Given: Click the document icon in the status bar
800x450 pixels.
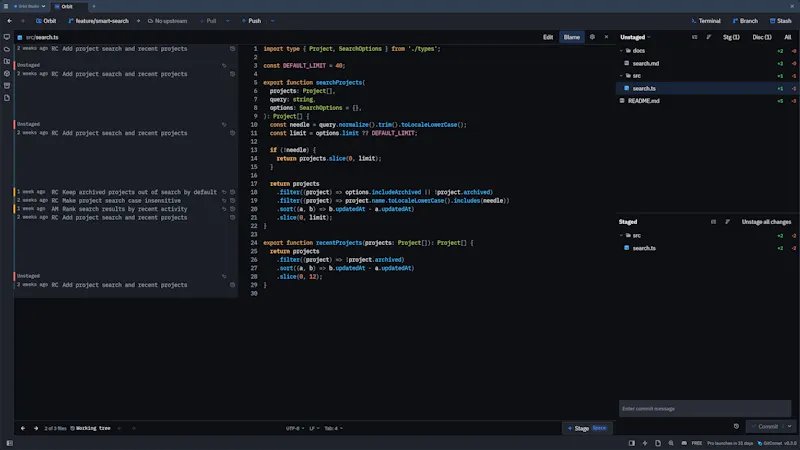Looking at the screenshot, I should coord(658,443).
